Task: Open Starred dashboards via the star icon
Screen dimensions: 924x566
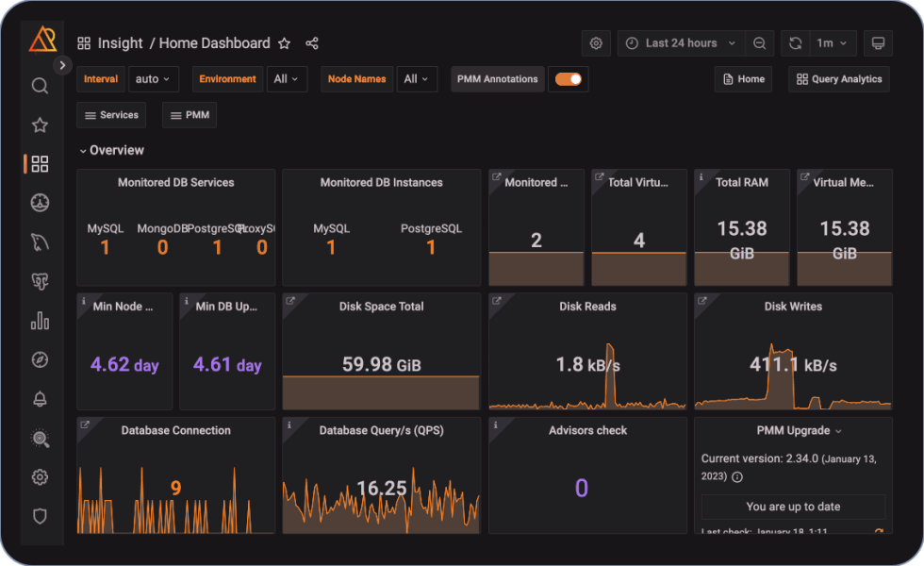Action: (x=40, y=125)
